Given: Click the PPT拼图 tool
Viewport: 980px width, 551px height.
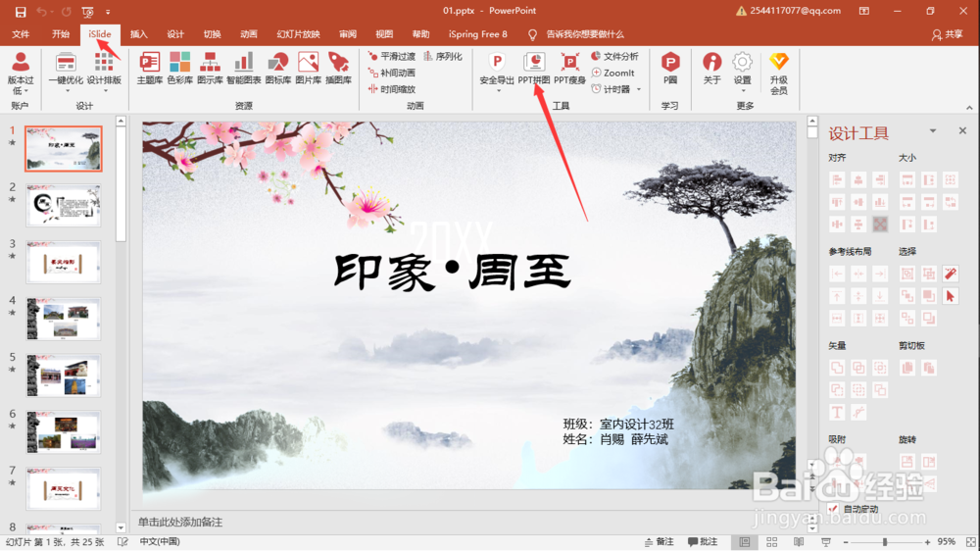Looking at the screenshot, I should click(534, 68).
